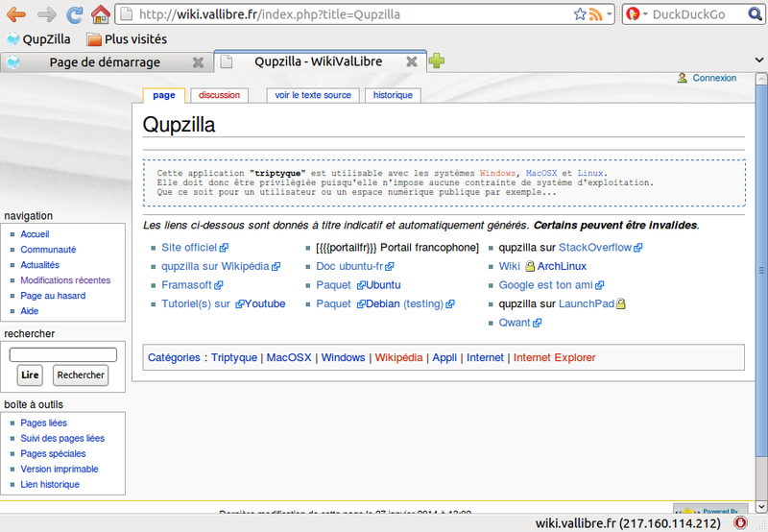Reload the current page
Image resolution: width=768 pixels, height=532 pixels.
click(74, 14)
